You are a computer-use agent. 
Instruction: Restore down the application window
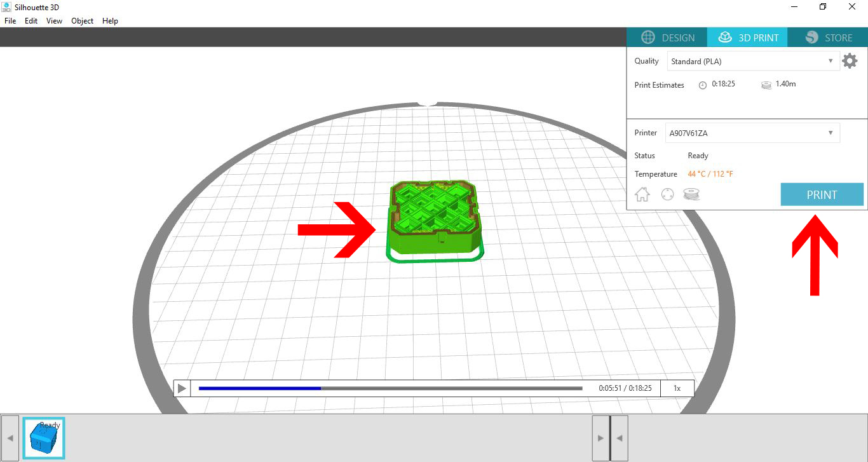(823, 7)
